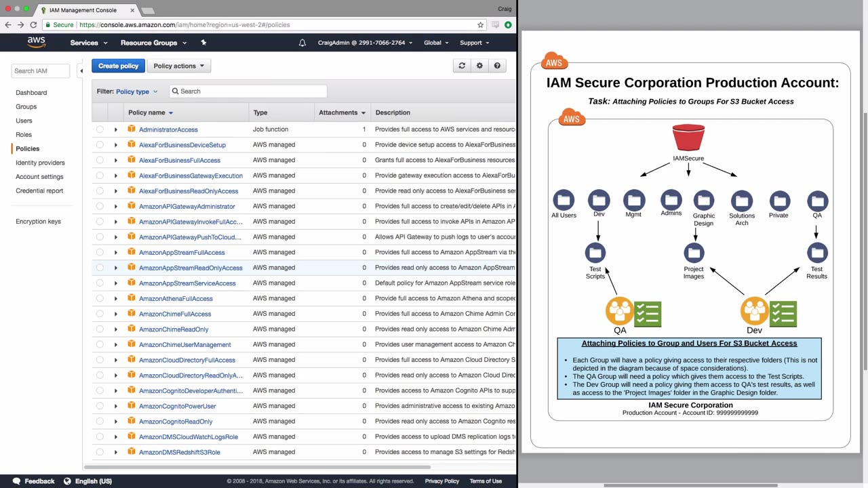Reload the page in Chrome

(33, 25)
